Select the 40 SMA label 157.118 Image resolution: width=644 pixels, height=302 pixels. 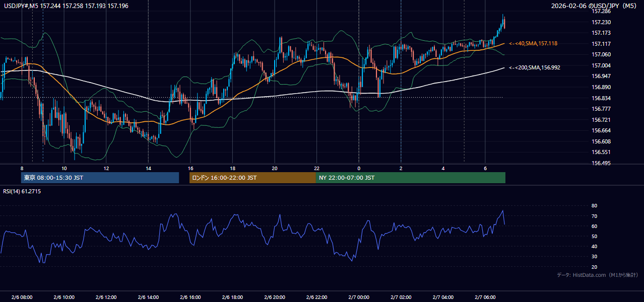(533, 44)
